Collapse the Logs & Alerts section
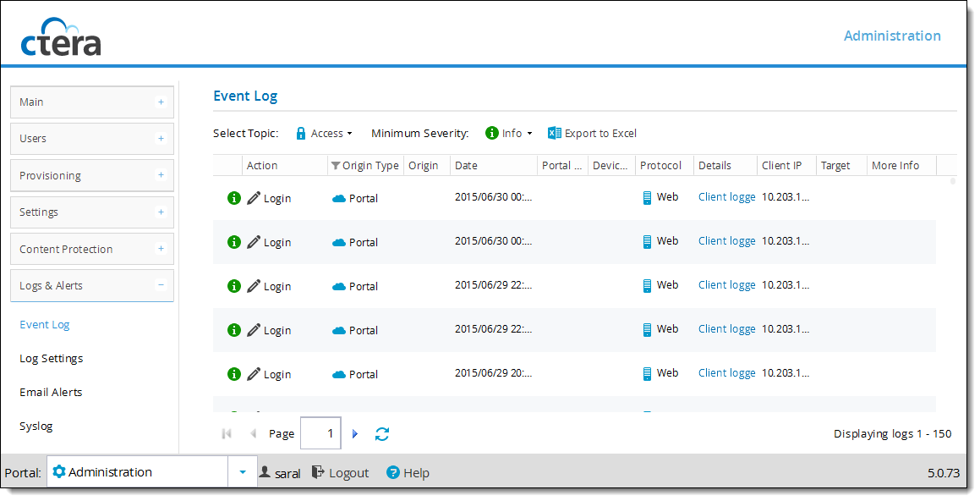The height and width of the screenshot is (501, 980). [x=161, y=285]
